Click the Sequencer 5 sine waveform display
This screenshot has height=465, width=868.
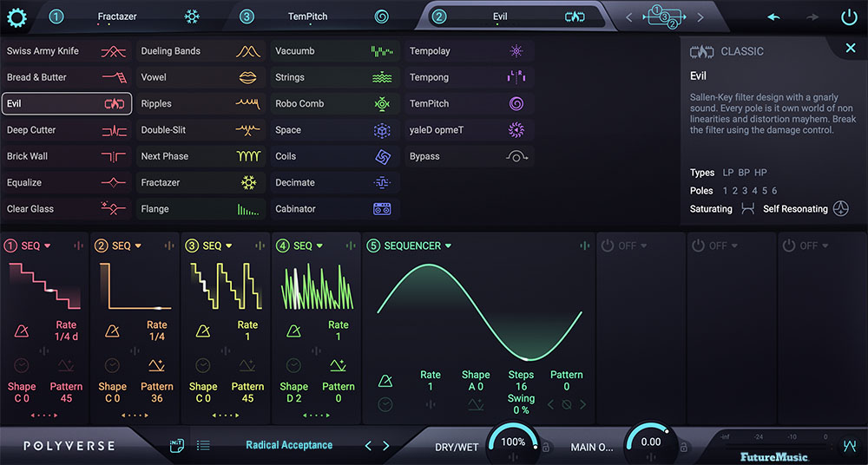[x=479, y=313]
